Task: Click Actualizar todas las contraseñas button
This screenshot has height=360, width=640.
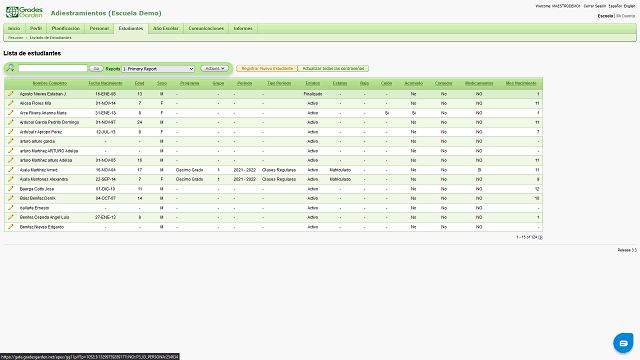Action: (x=333, y=69)
